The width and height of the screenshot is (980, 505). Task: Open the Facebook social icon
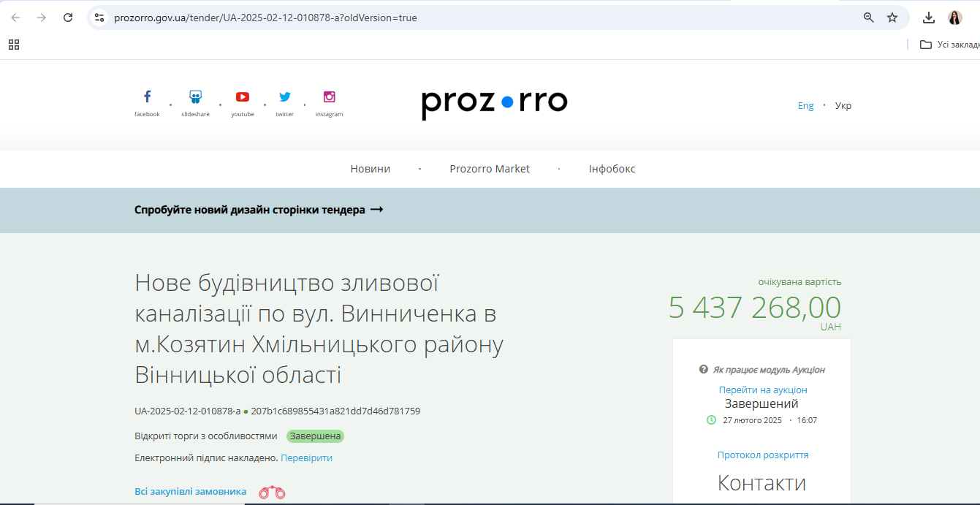(147, 97)
